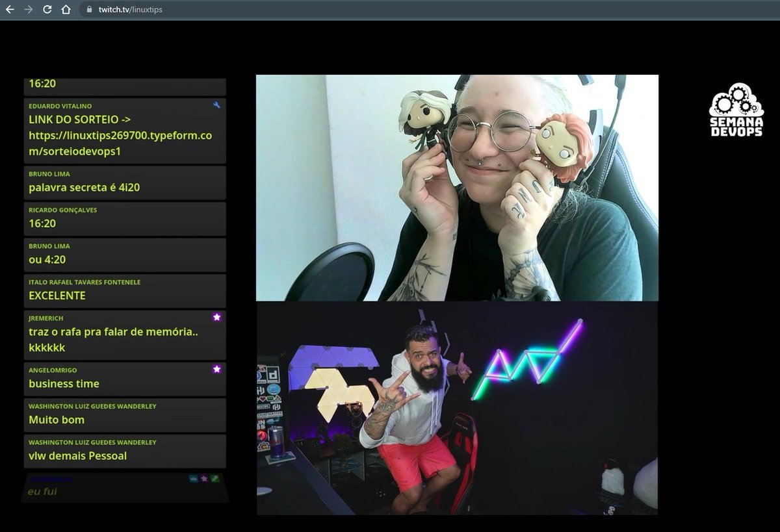Click the fading 'eu fui' message
Screen dimensions: 780x532
point(42,492)
